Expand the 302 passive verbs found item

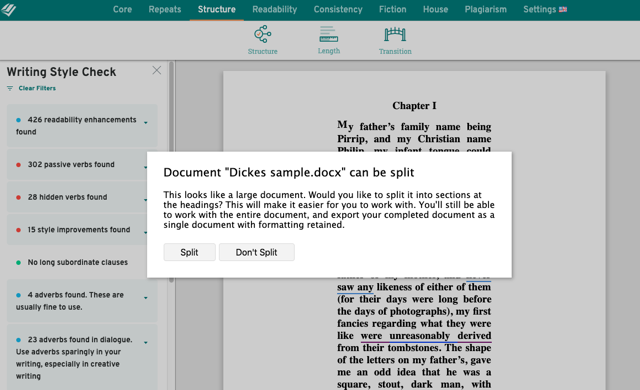(146, 167)
